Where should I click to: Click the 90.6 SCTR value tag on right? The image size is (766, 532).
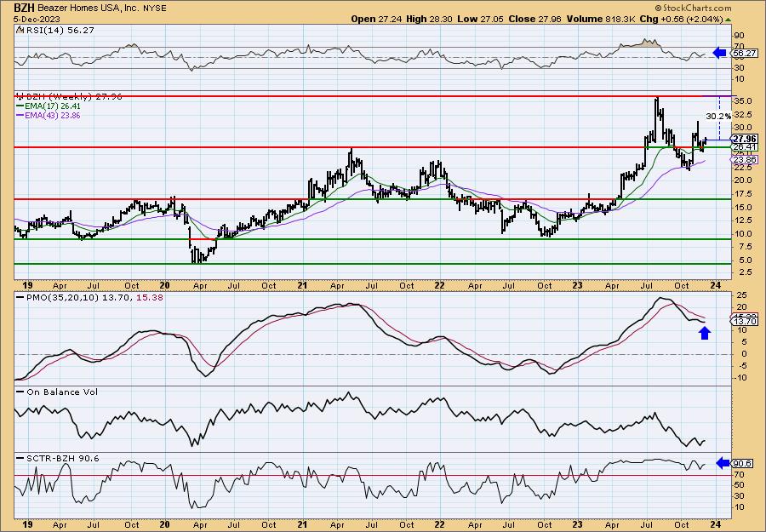point(742,464)
